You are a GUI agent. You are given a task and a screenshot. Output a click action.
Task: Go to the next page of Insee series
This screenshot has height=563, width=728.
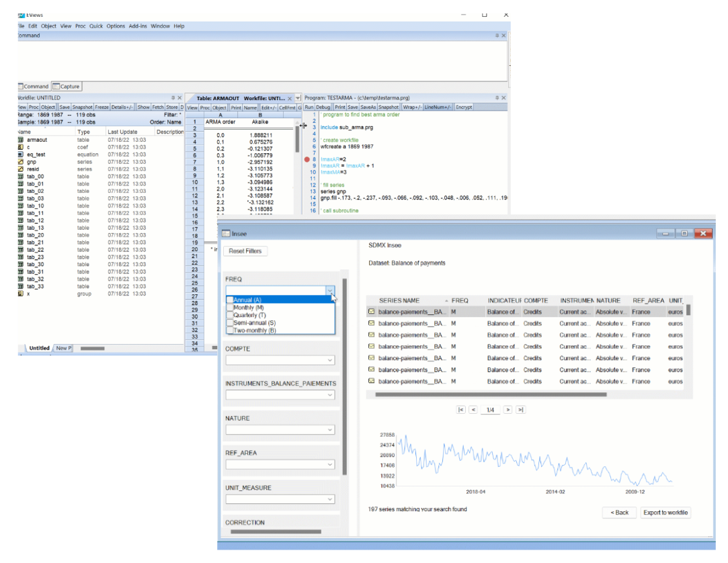(508, 410)
